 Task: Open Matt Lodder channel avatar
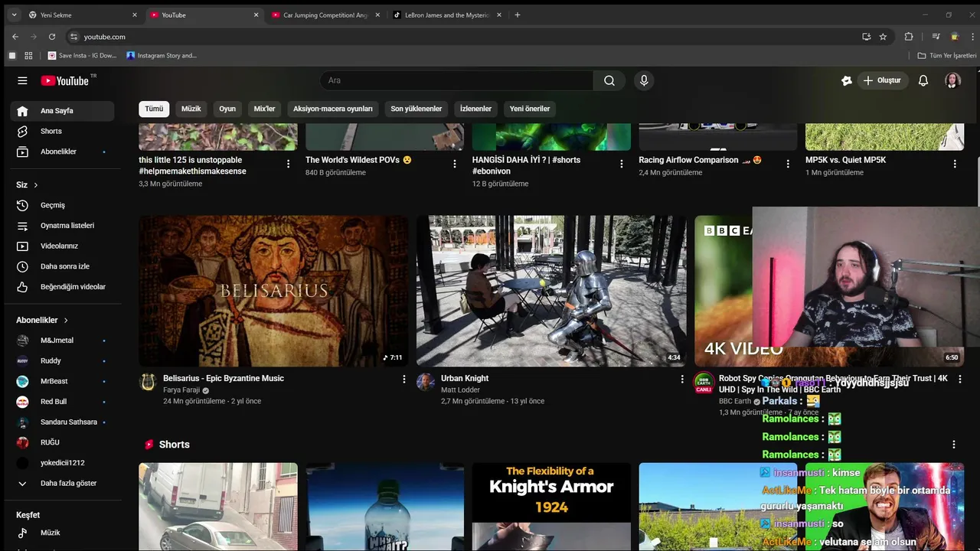426,382
